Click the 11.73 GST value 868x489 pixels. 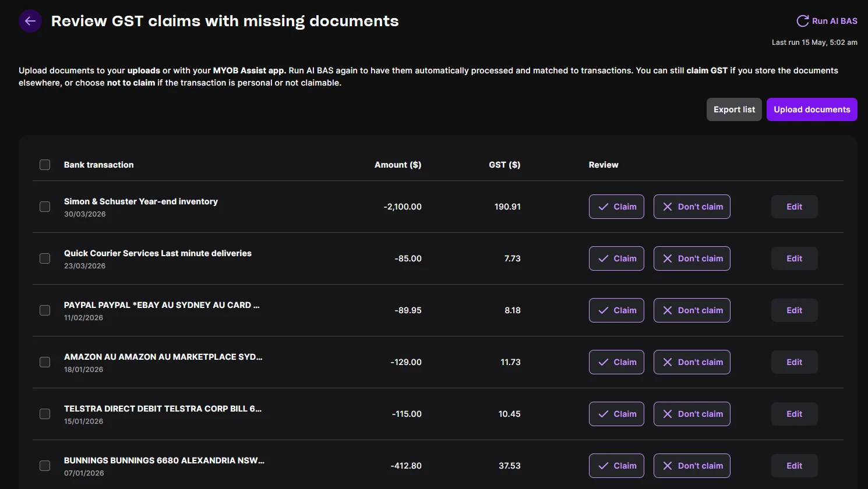(511, 362)
